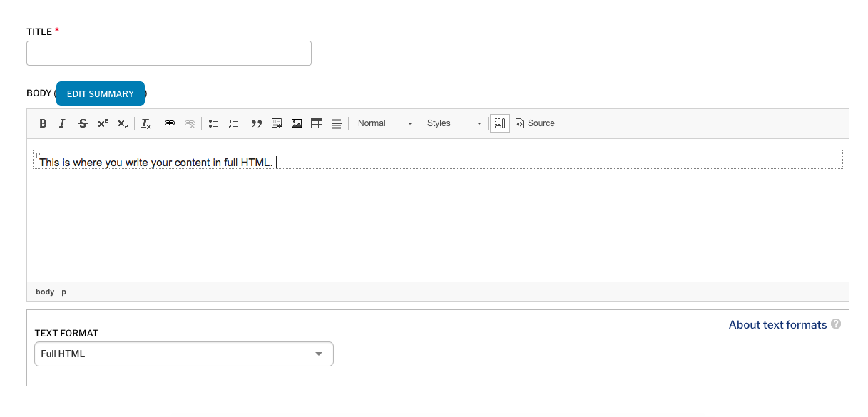Insert a link with the chain icon

point(170,123)
